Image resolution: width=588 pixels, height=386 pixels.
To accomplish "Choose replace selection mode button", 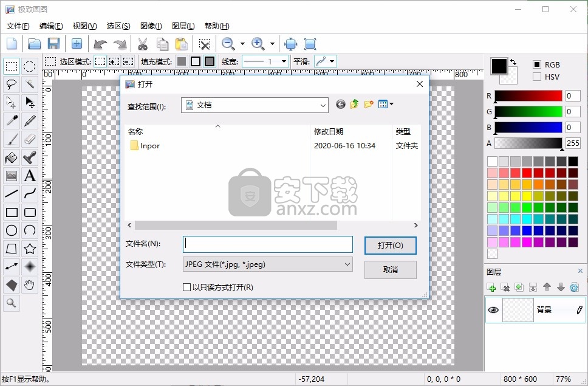I will 100,61.
